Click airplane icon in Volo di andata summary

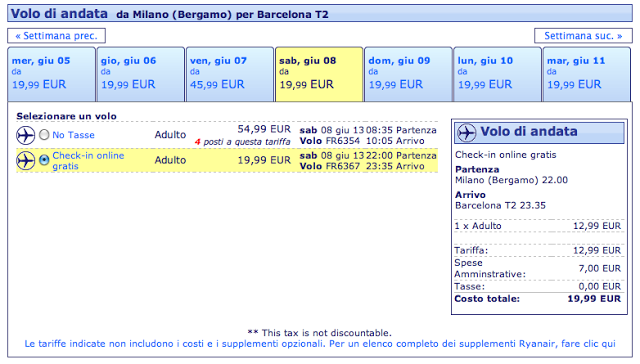coord(466,133)
